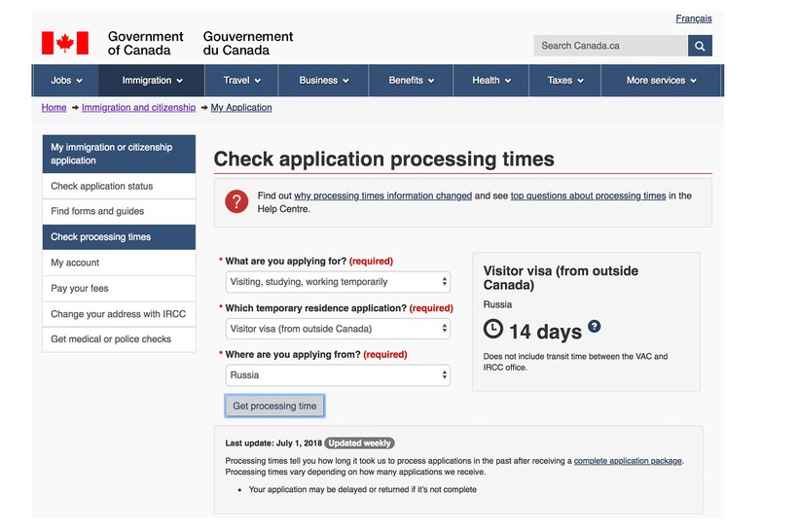Expand the Travel dropdown menu

[241, 81]
